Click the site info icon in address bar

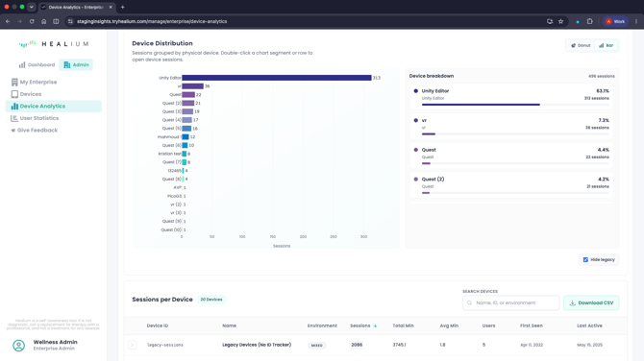(x=70, y=21)
